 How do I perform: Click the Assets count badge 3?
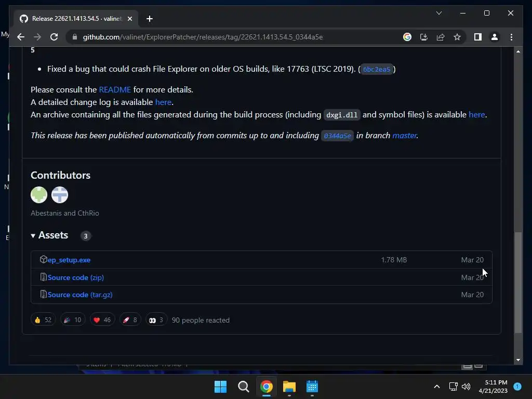[x=86, y=236]
